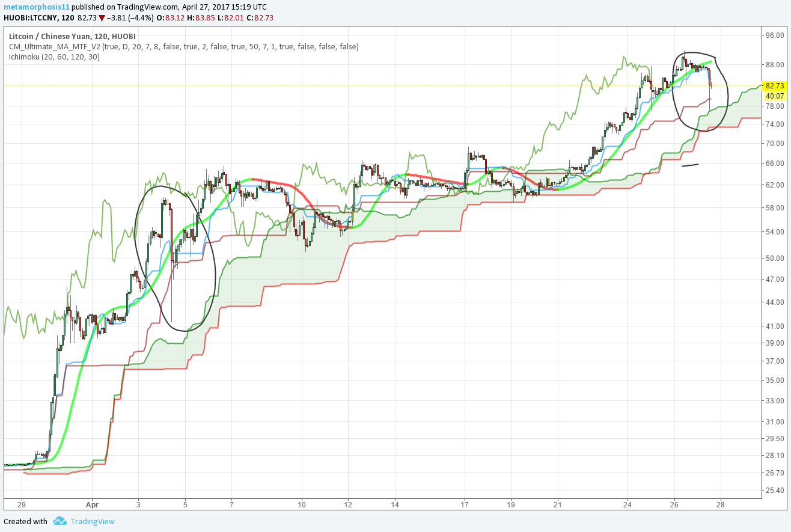
Task: Click the 12 date label on time axis
Action: click(x=348, y=504)
